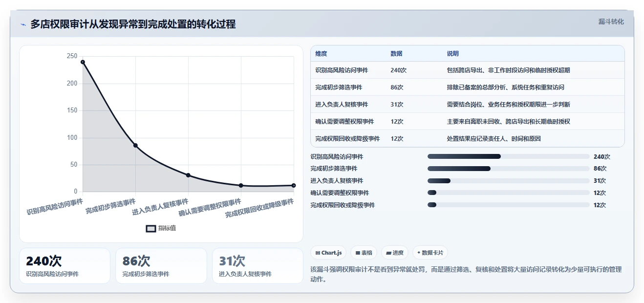The image size is (644, 303).
Task: Click the chart data point at 240
Action: [83, 62]
